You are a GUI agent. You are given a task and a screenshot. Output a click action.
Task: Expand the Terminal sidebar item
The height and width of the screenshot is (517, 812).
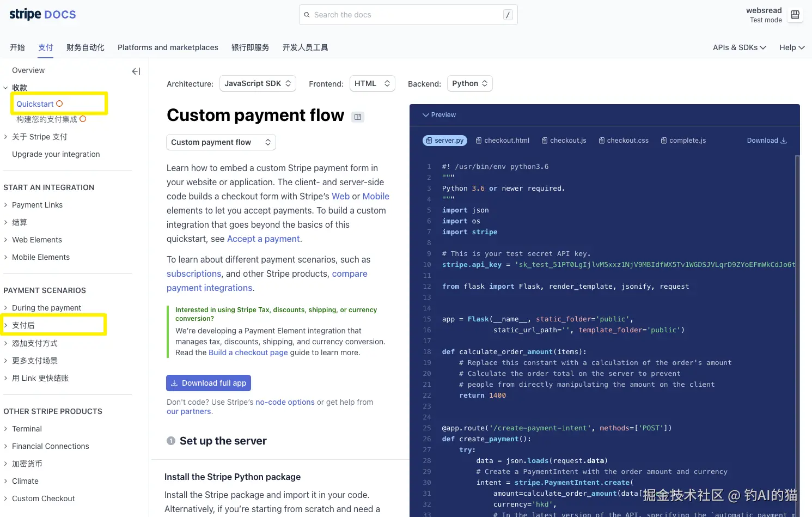point(5,429)
